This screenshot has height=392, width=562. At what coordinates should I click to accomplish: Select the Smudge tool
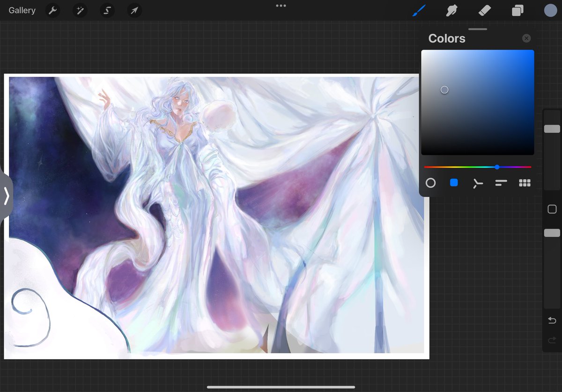coord(451,10)
